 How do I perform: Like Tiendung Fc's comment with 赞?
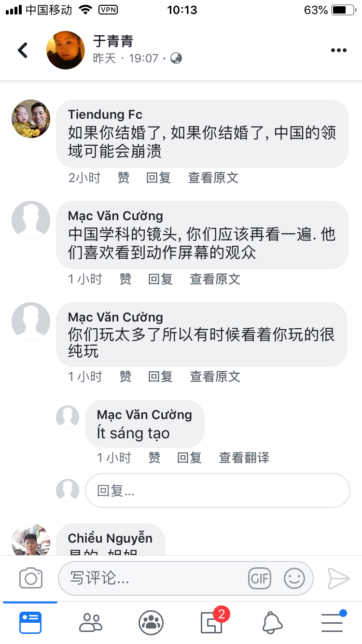coord(124,178)
